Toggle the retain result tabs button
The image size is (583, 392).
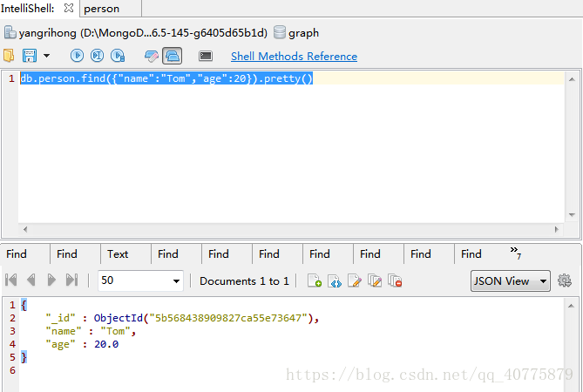[173, 56]
